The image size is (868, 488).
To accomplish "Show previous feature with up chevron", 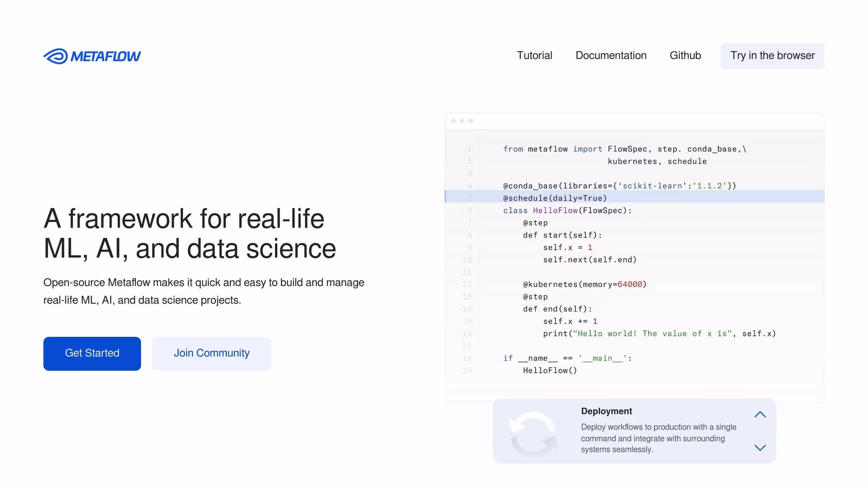I will [x=760, y=415].
